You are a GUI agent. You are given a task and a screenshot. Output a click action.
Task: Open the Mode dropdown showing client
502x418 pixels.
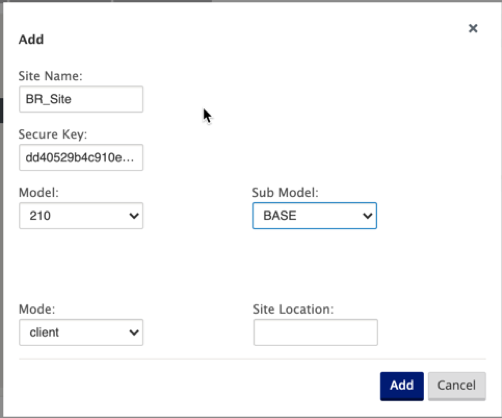click(x=81, y=332)
